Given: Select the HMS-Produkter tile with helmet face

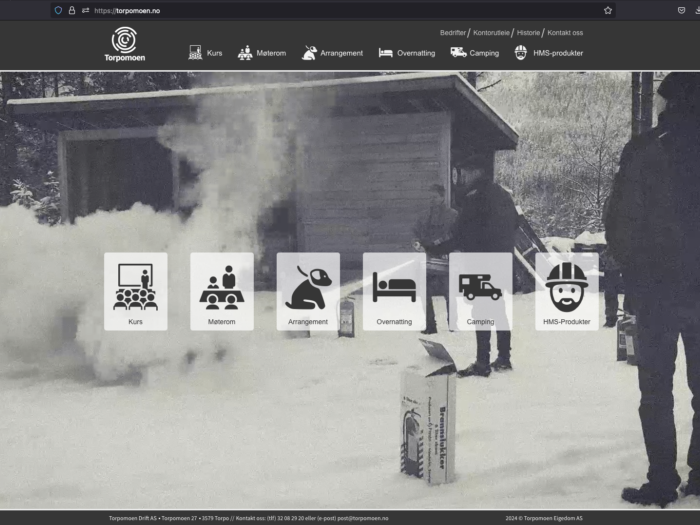Looking at the screenshot, I should (x=567, y=292).
